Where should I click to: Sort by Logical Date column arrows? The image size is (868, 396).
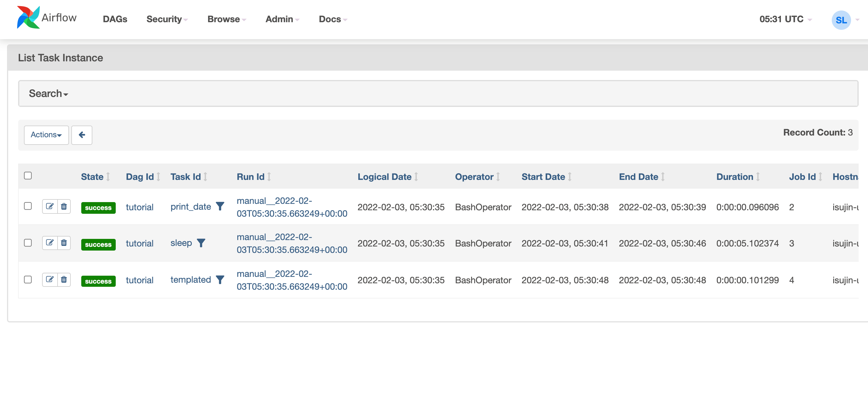pos(416,177)
